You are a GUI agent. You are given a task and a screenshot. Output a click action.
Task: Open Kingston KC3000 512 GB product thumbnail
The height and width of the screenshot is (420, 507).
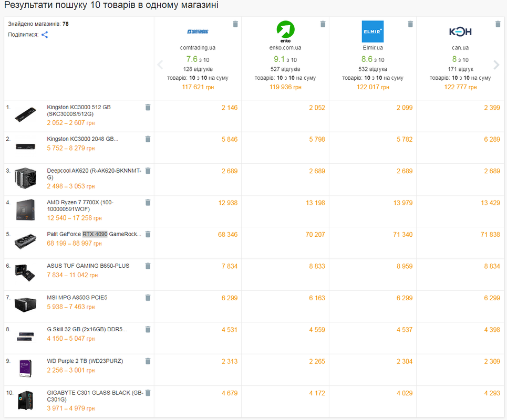[26, 114]
